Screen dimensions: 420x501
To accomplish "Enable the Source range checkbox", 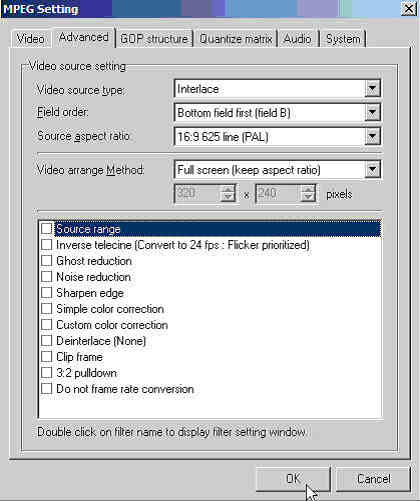I will point(47,229).
